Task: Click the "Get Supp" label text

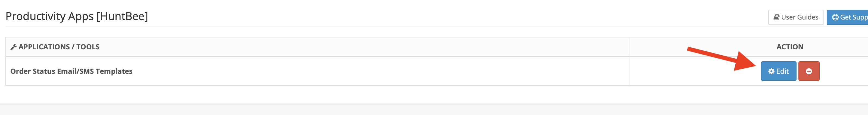Action: [x=854, y=17]
